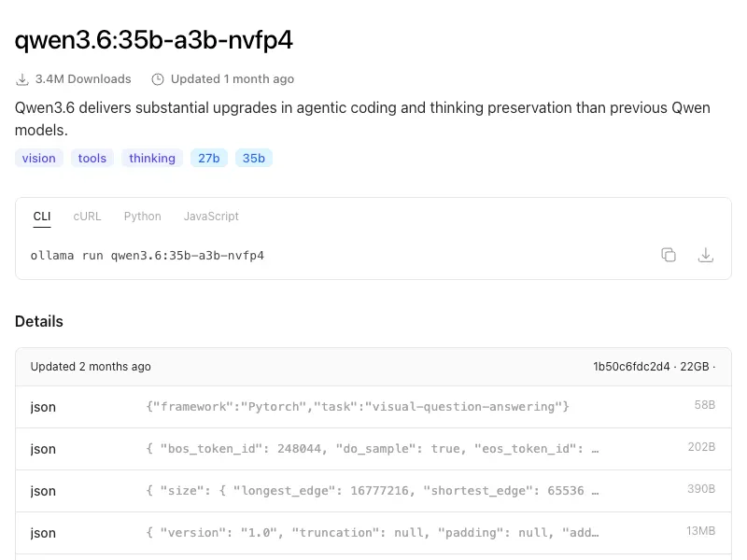Select the 35b size tag
Viewport: 747px width, 560px height.
pyautogui.click(x=253, y=158)
